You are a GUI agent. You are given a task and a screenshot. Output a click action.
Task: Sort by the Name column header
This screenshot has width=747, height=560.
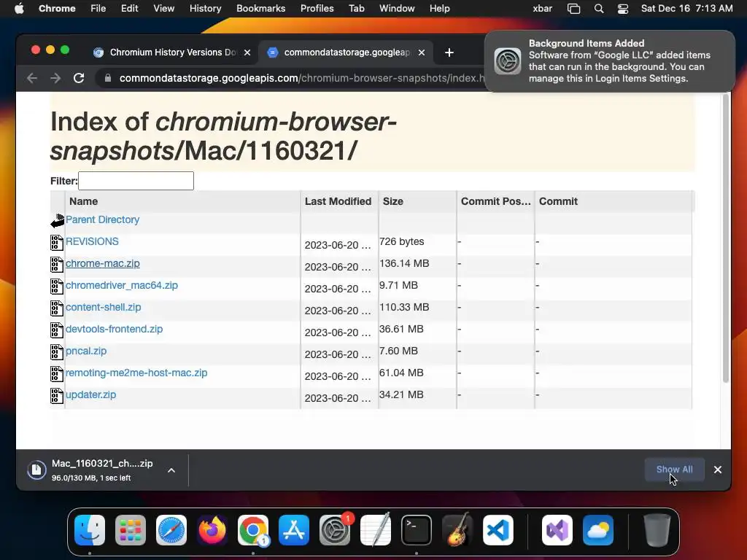182,201
